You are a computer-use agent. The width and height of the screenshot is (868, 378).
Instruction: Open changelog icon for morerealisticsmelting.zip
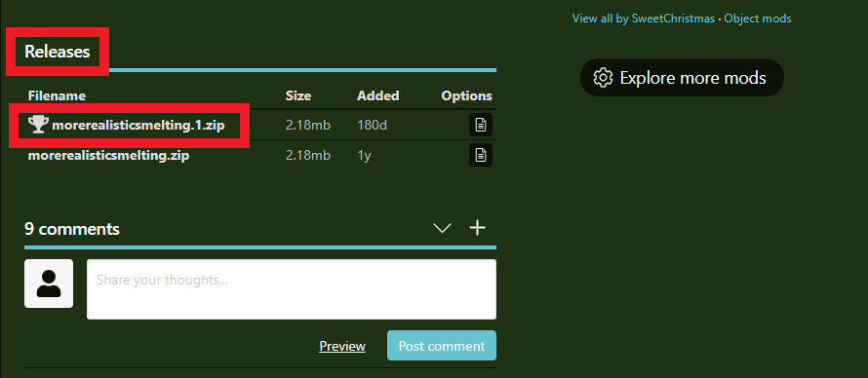(481, 155)
